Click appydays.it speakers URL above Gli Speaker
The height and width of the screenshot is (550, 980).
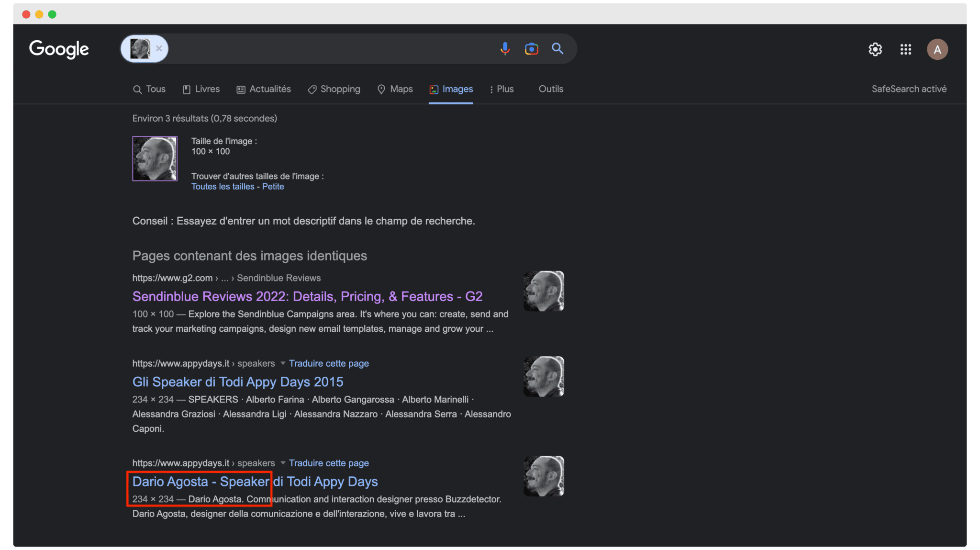click(204, 363)
